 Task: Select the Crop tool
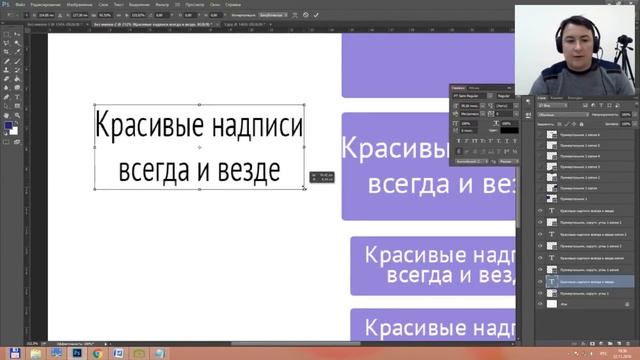[x=7, y=52]
